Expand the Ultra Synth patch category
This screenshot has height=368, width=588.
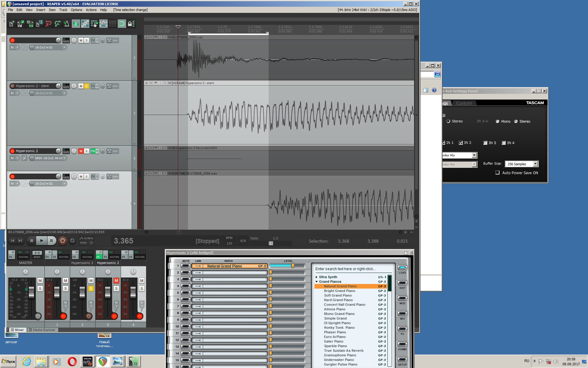click(317, 277)
